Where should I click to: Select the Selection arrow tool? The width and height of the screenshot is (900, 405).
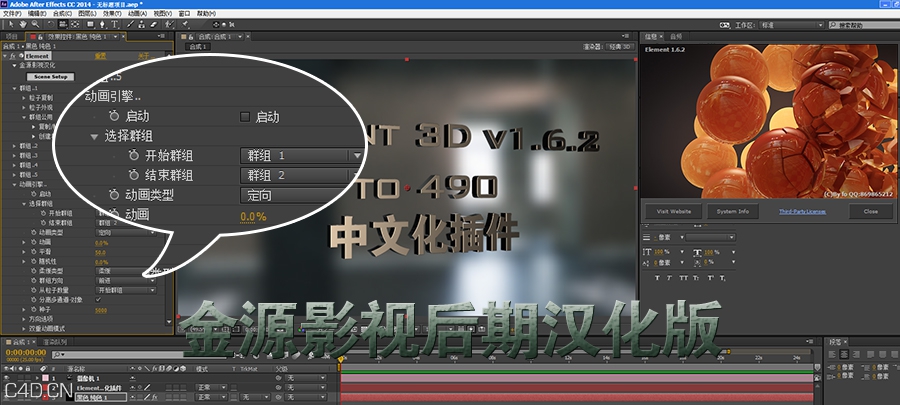(x=11, y=25)
